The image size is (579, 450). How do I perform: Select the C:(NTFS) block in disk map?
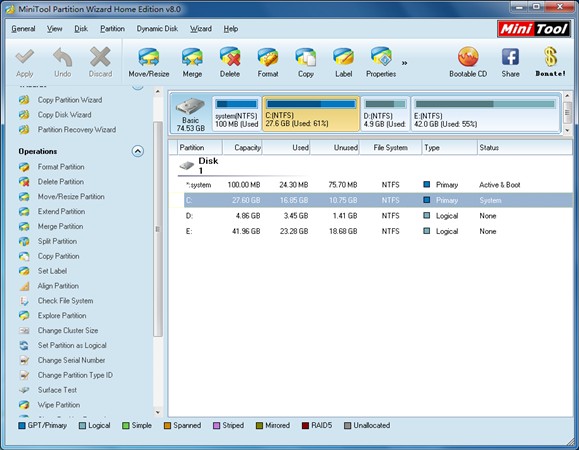tap(311, 114)
